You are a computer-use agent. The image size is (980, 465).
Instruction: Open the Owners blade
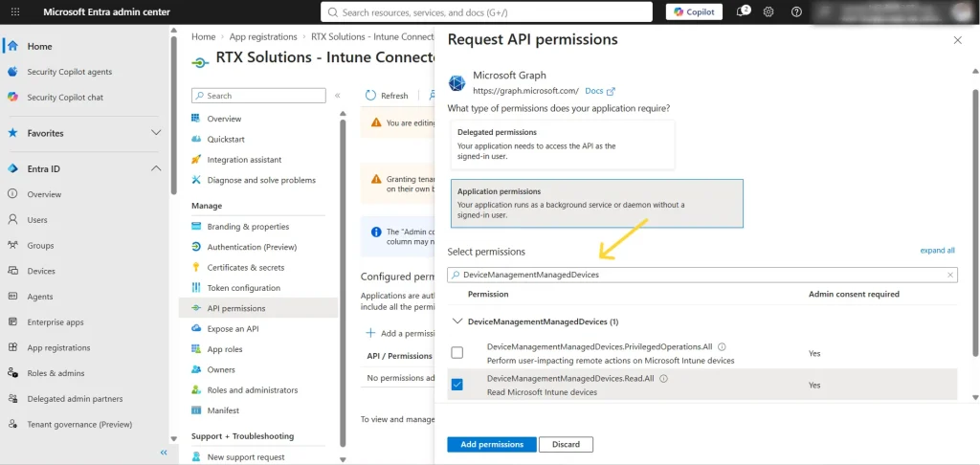point(221,370)
